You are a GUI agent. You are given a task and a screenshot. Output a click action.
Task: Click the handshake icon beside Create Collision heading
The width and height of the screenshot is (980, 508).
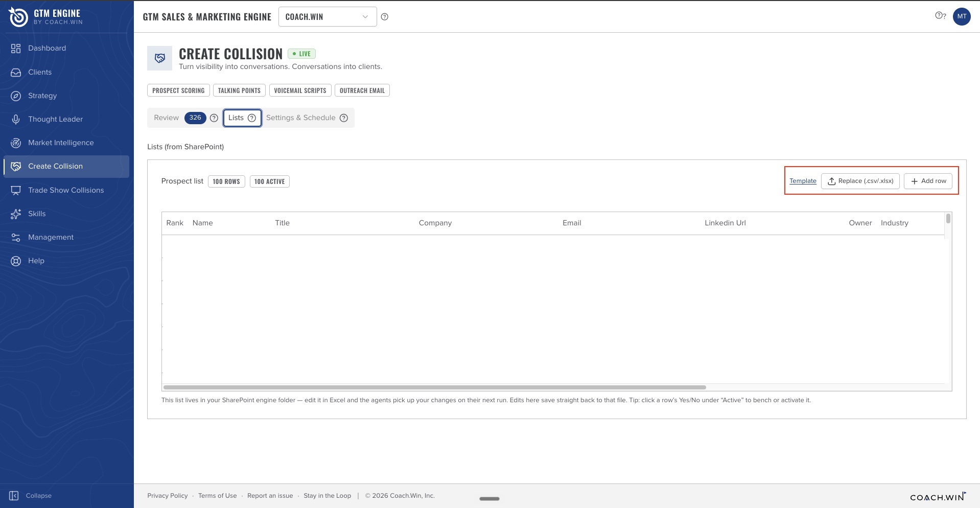(160, 58)
